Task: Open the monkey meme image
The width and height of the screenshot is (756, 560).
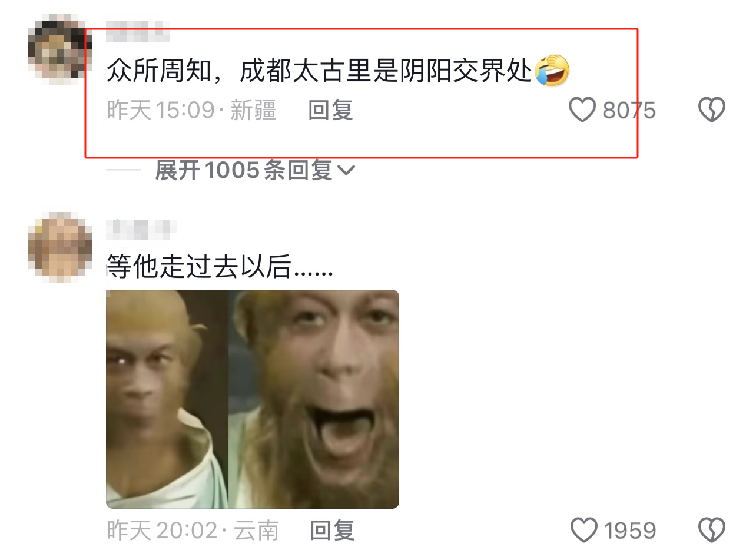Action: [x=253, y=399]
